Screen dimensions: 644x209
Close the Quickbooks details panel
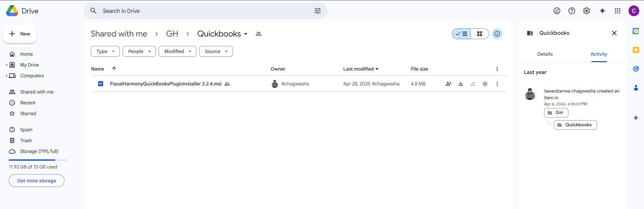614,33
